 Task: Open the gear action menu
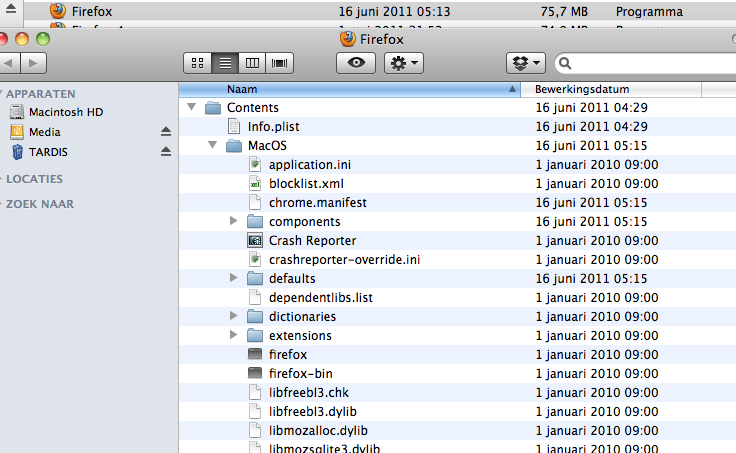[404, 63]
